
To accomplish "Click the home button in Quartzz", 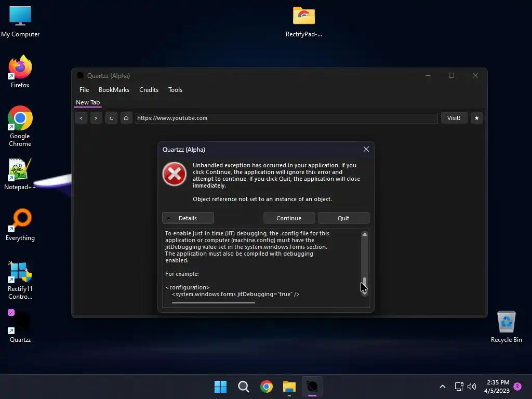I will pyautogui.click(x=126, y=118).
